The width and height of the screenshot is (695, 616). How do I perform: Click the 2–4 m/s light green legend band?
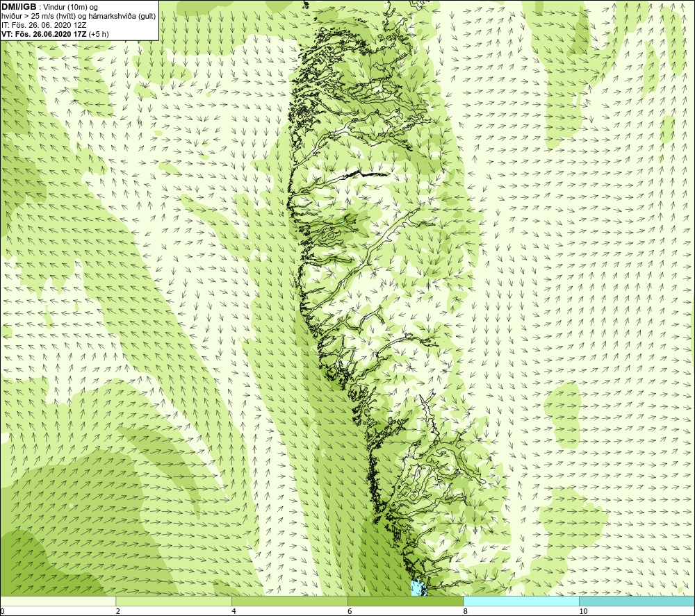click(x=174, y=601)
